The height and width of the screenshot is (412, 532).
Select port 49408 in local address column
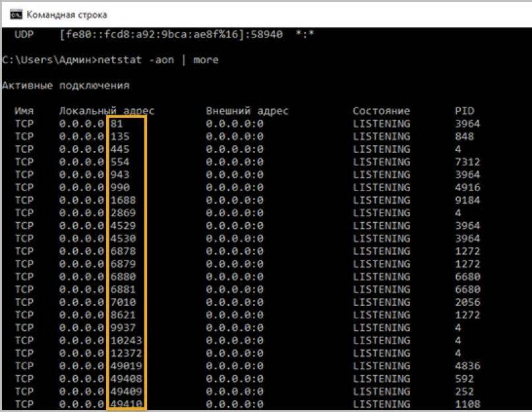click(126, 379)
